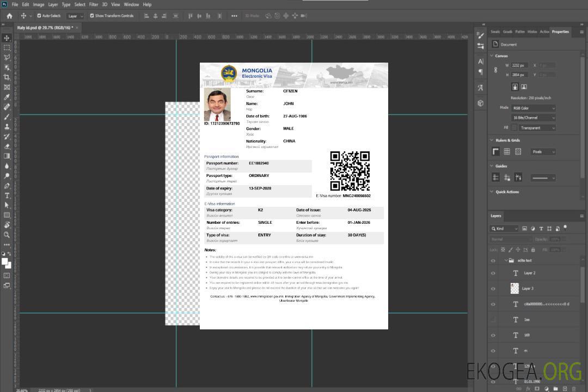588x392 pixels.
Task: Toggle layer filtering on/off switch
Action: coord(565,228)
